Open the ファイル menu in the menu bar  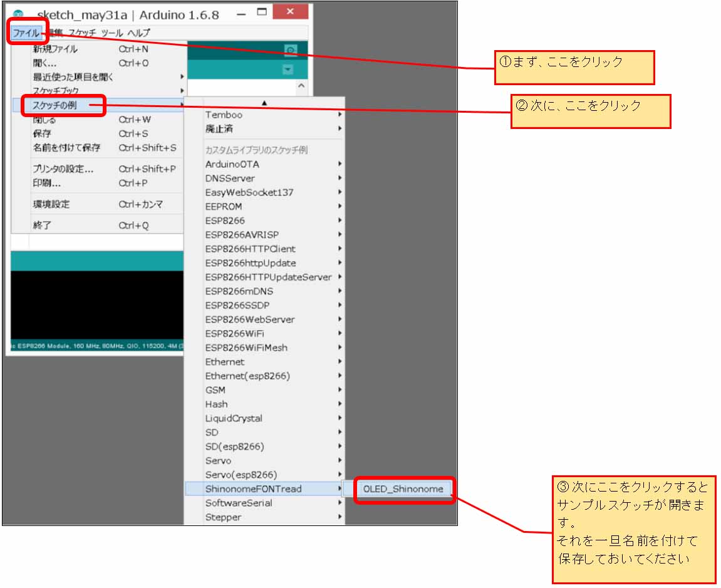click(26, 33)
